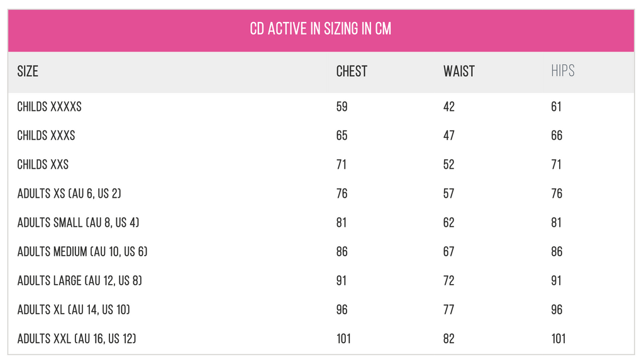Image resolution: width=644 pixels, height=364 pixels.
Task: Select the CHEST column header
Action: (352, 71)
